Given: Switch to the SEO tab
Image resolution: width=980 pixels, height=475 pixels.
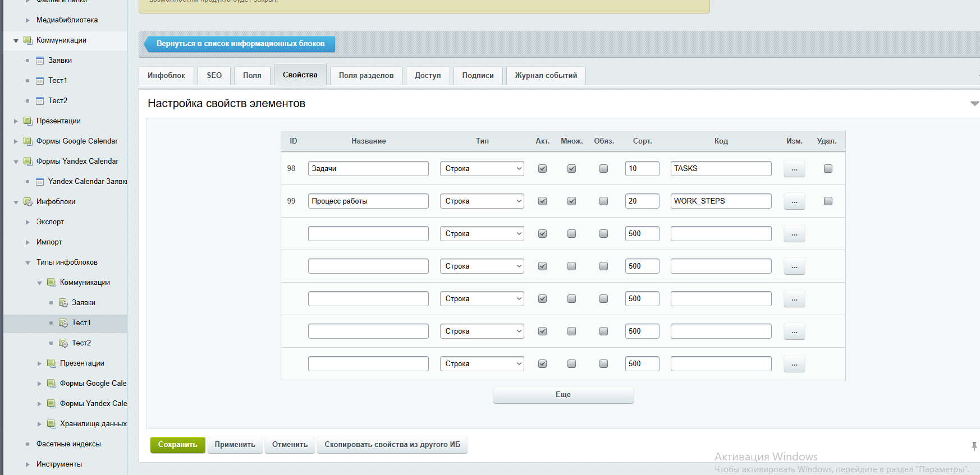Looking at the screenshot, I should click(x=214, y=76).
